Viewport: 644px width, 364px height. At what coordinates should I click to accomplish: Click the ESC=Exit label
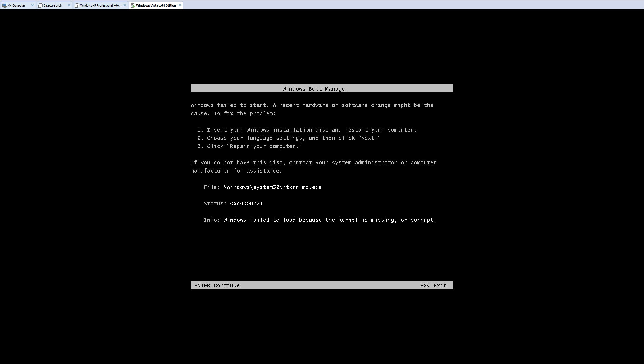point(434,285)
